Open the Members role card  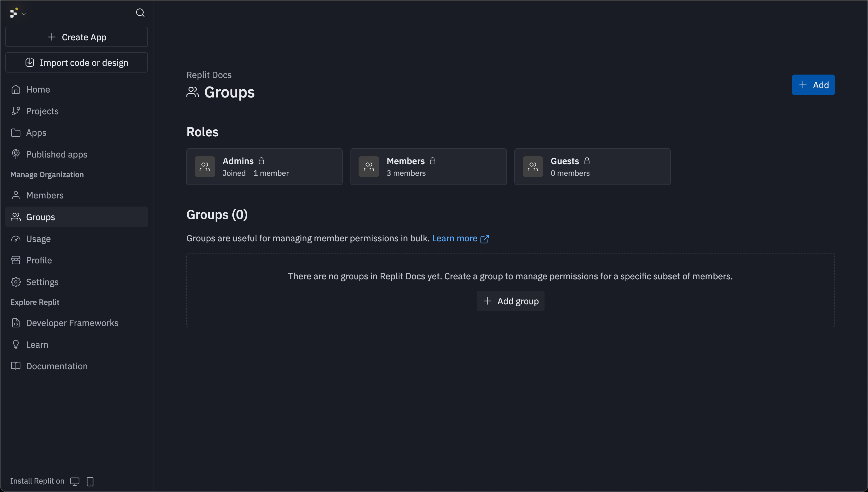tap(428, 167)
